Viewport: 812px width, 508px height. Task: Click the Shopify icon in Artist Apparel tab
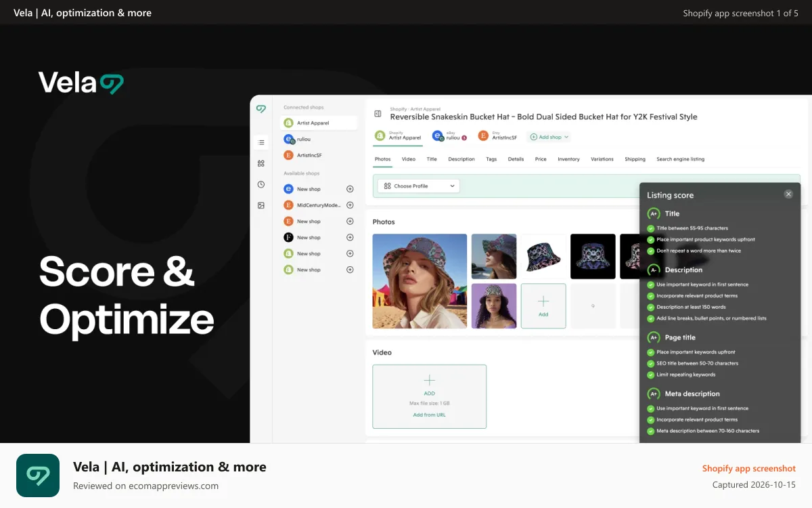[380, 135]
